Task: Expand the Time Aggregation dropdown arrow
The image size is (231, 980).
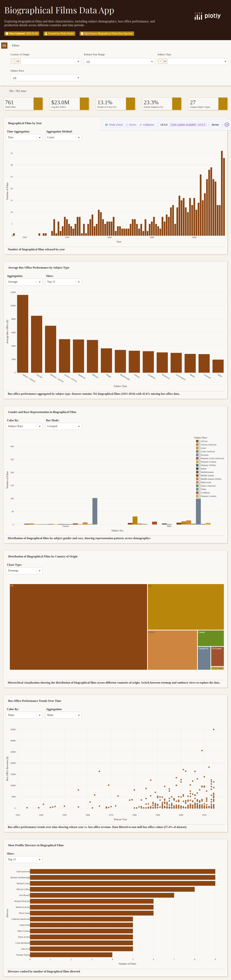Action: coord(40,138)
